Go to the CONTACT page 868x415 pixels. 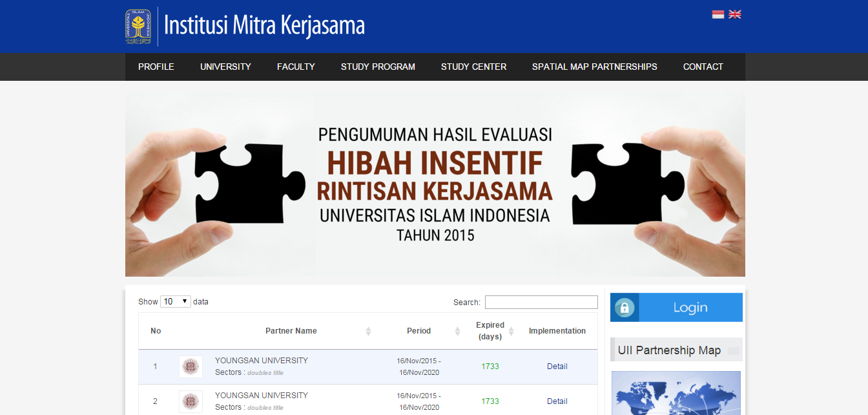point(703,67)
